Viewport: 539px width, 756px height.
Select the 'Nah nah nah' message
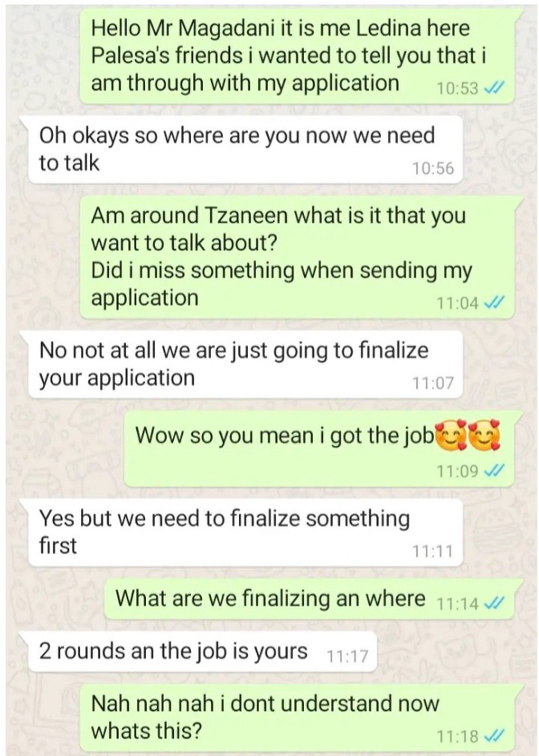click(x=301, y=719)
